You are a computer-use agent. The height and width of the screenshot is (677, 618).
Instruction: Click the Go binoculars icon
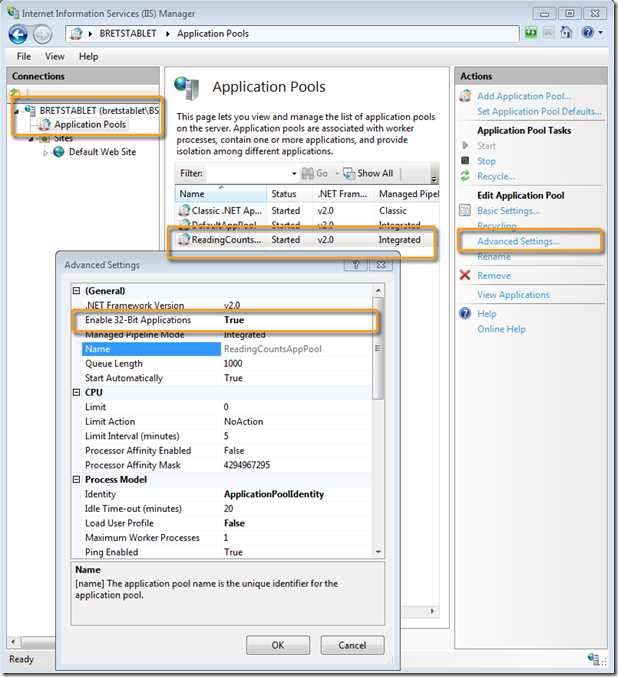click(307, 174)
